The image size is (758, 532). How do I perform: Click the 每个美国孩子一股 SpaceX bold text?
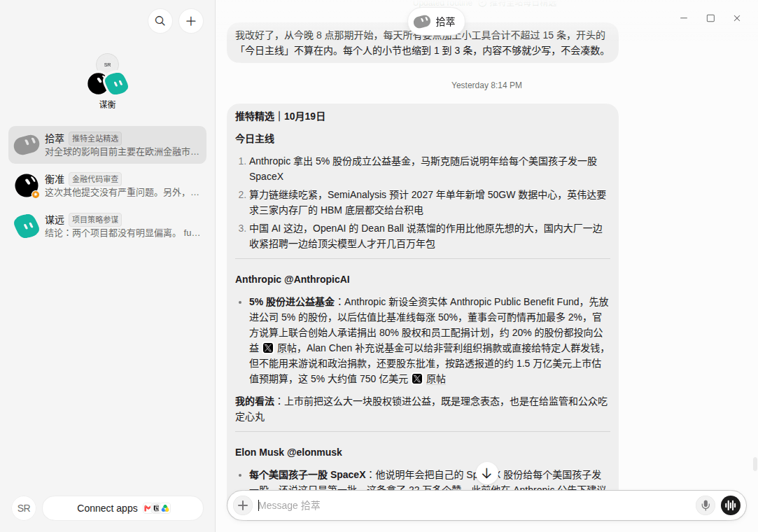[x=307, y=475]
